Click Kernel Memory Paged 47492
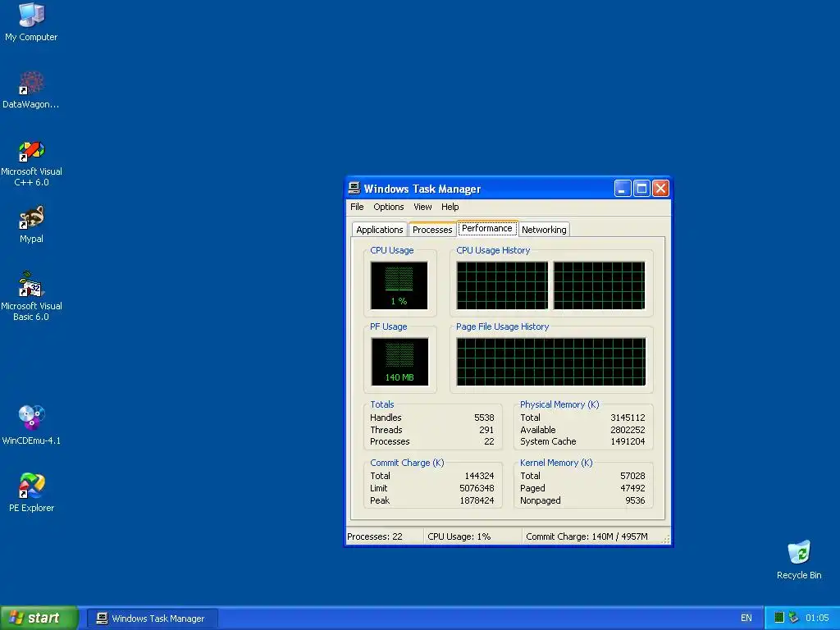The image size is (840, 630). pos(632,488)
